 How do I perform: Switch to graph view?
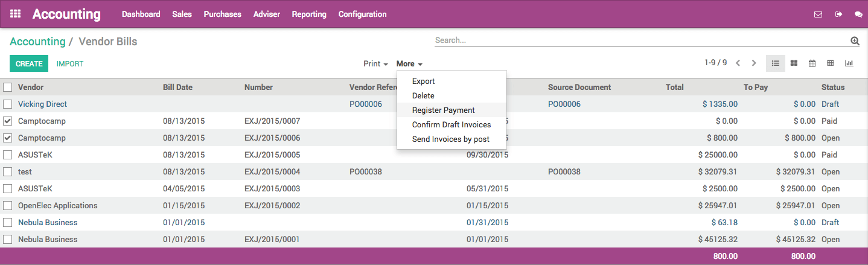[x=849, y=63]
